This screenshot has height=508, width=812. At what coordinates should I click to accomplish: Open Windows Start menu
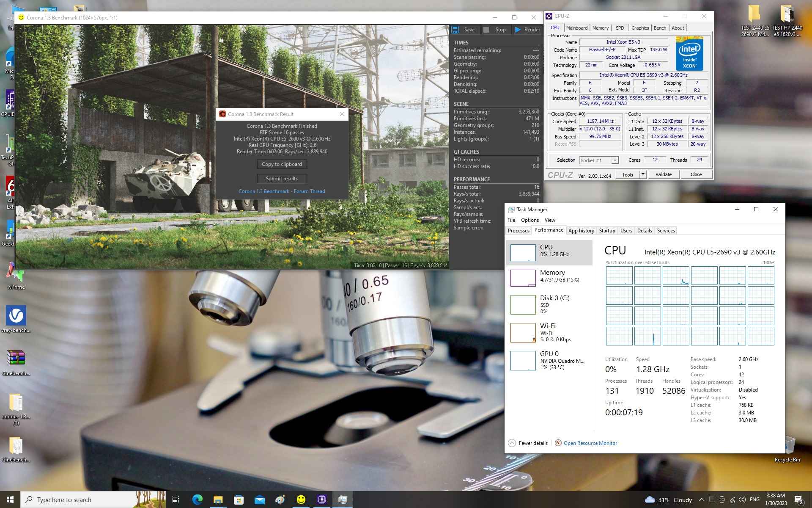pos(10,500)
